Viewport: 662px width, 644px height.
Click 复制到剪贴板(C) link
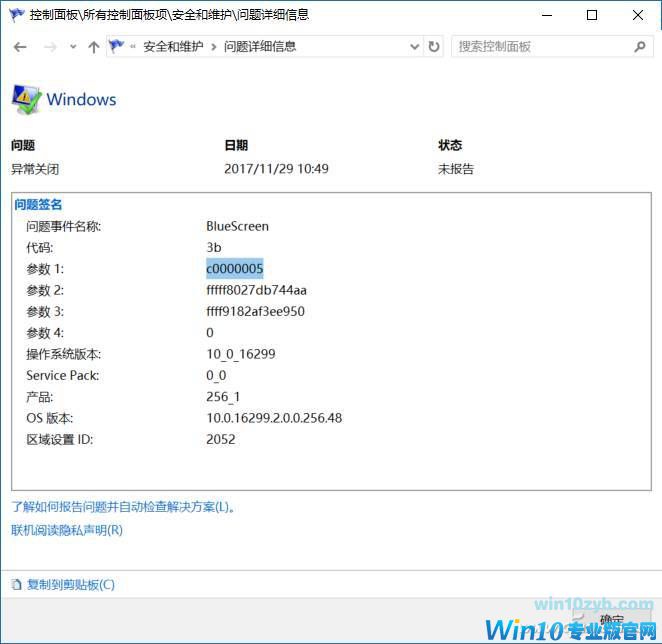coord(71,585)
